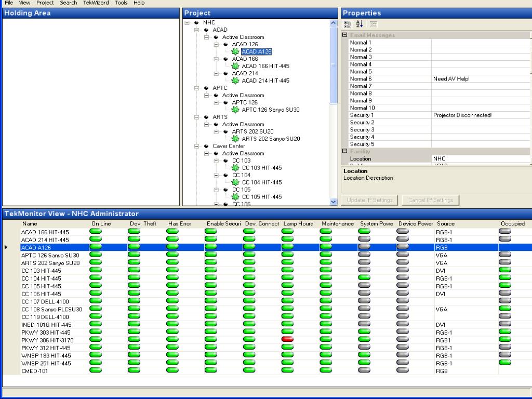532x399 pixels.
Task: Click the Occupied indicator for WNSP 251 HIT-445
Action: 505,362
